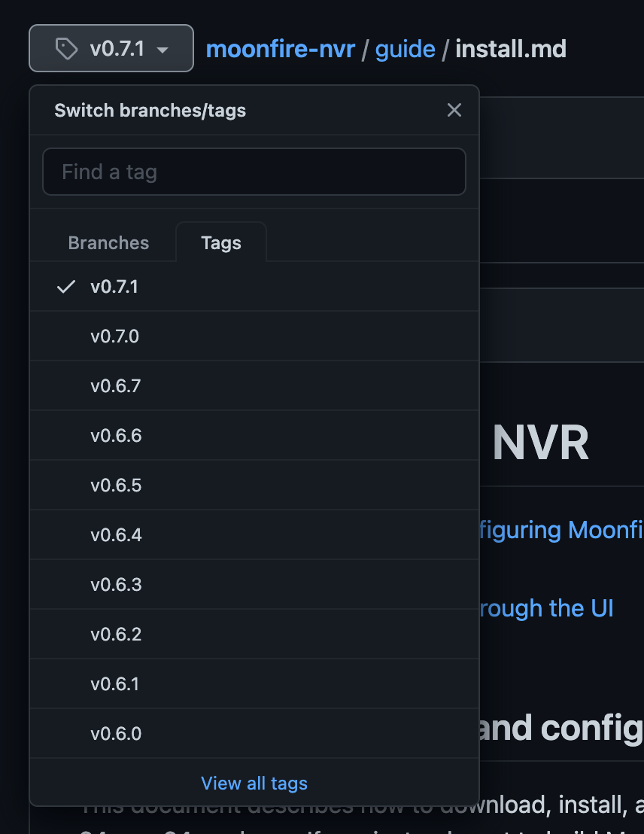Switch to tag v0.6.5
This screenshot has width=644, height=834.
[254, 485]
